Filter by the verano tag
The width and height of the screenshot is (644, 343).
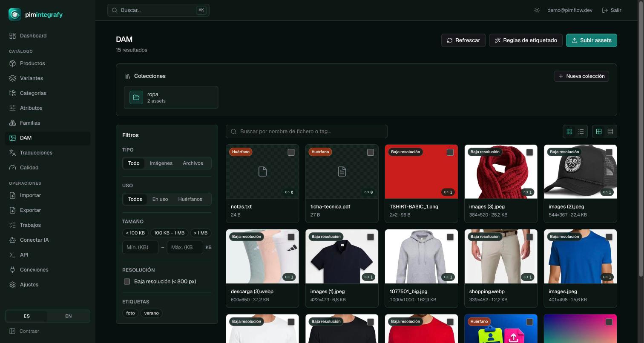pos(151,313)
